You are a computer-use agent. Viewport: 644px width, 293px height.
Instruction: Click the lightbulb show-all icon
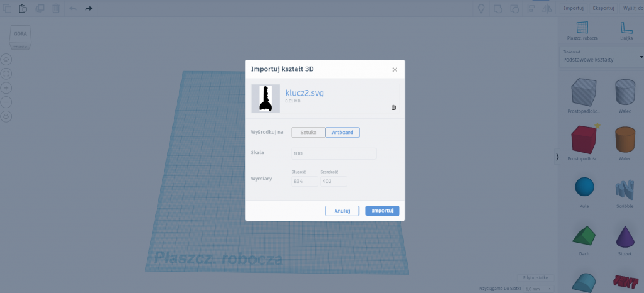(481, 8)
